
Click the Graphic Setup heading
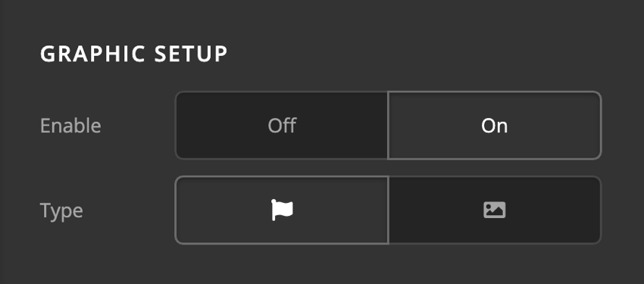(x=134, y=55)
